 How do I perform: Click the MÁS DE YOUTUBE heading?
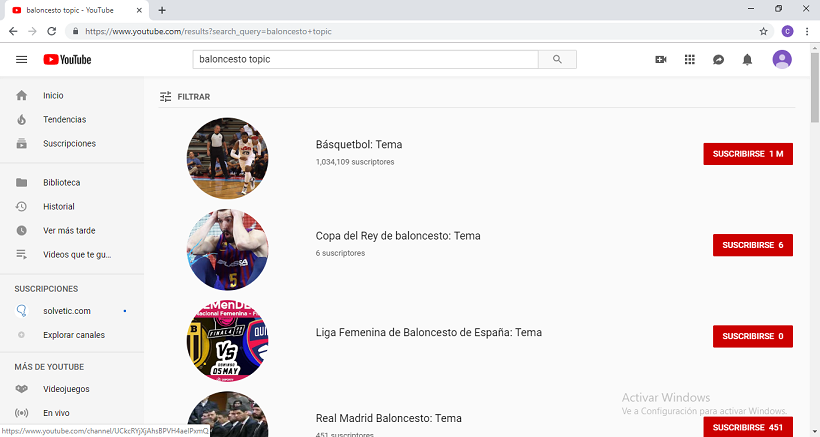[49, 367]
